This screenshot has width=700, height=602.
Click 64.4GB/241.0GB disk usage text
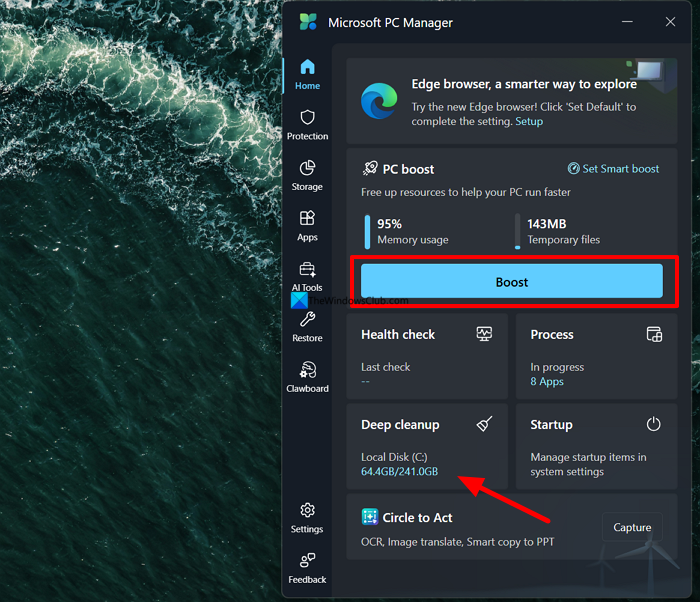[400, 472]
